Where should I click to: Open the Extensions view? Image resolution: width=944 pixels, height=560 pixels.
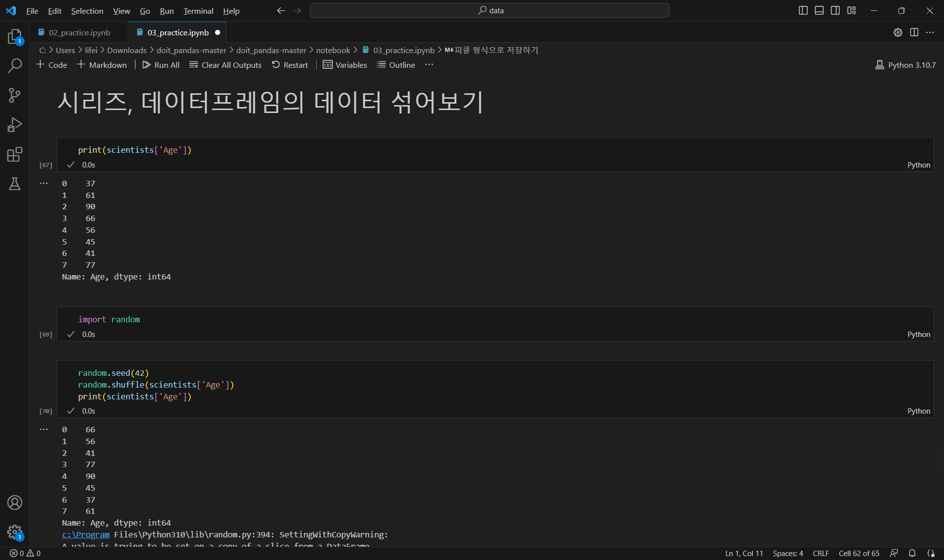pos(15,154)
